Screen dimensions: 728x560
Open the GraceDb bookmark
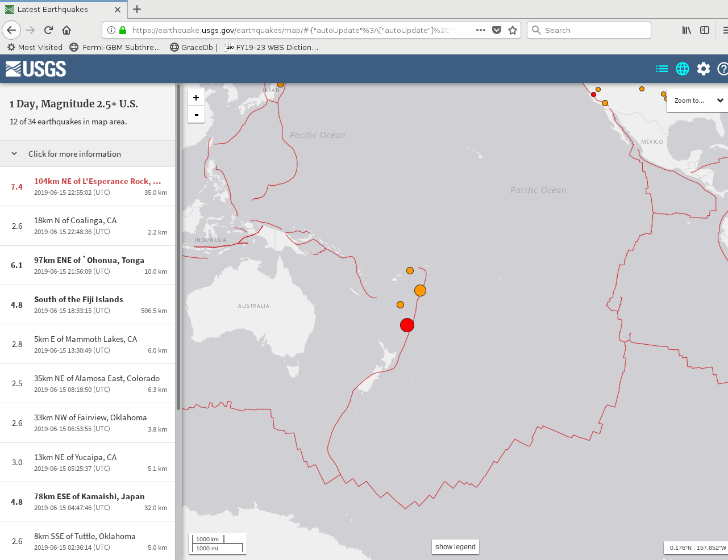point(192,47)
